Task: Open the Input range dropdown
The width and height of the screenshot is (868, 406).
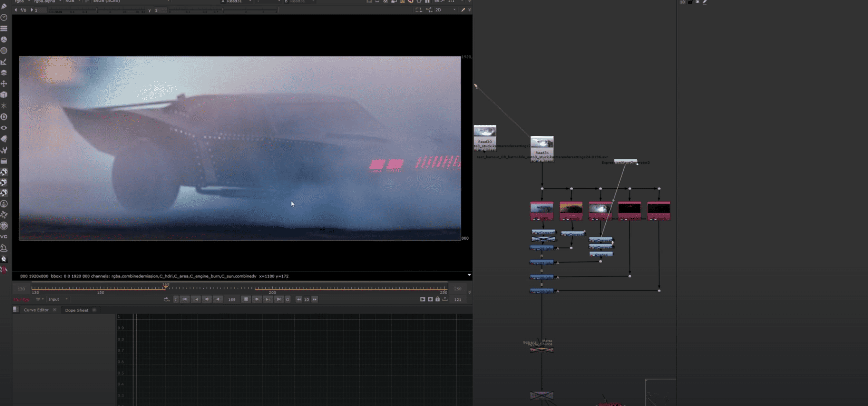Action: [58, 299]
